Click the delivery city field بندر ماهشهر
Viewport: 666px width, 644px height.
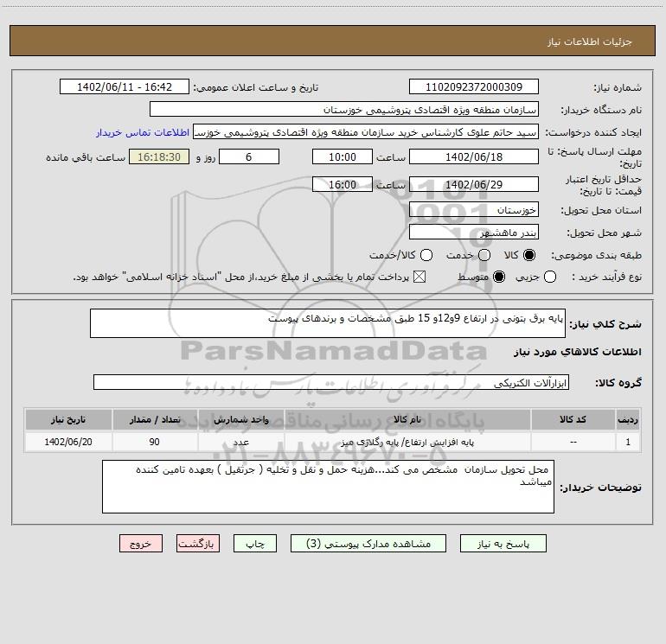pyautogui.click(x=474, y=232)
